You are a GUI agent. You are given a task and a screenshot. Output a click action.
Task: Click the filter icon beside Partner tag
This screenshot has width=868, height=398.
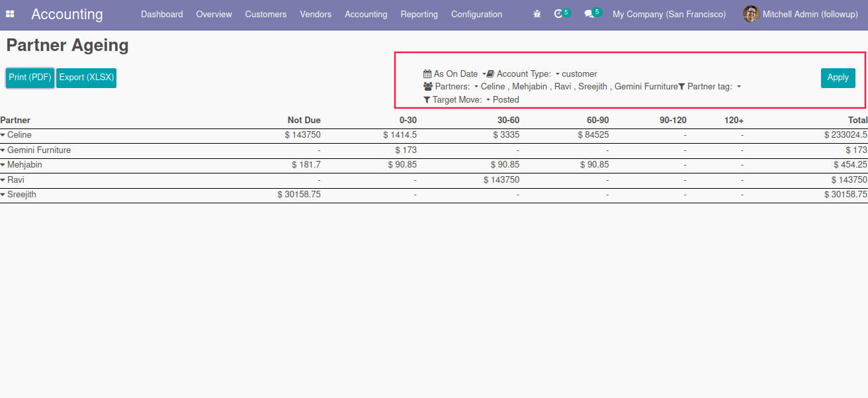tap(681, 87)
